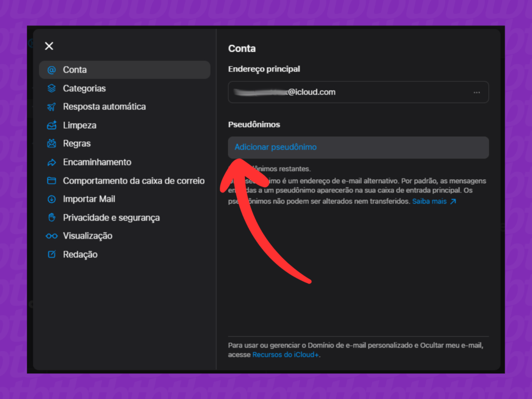Image resolution: width=532 pixels, height=399 pixels.
Task: Click the Regras envelope icon
Action: (52, 144)
